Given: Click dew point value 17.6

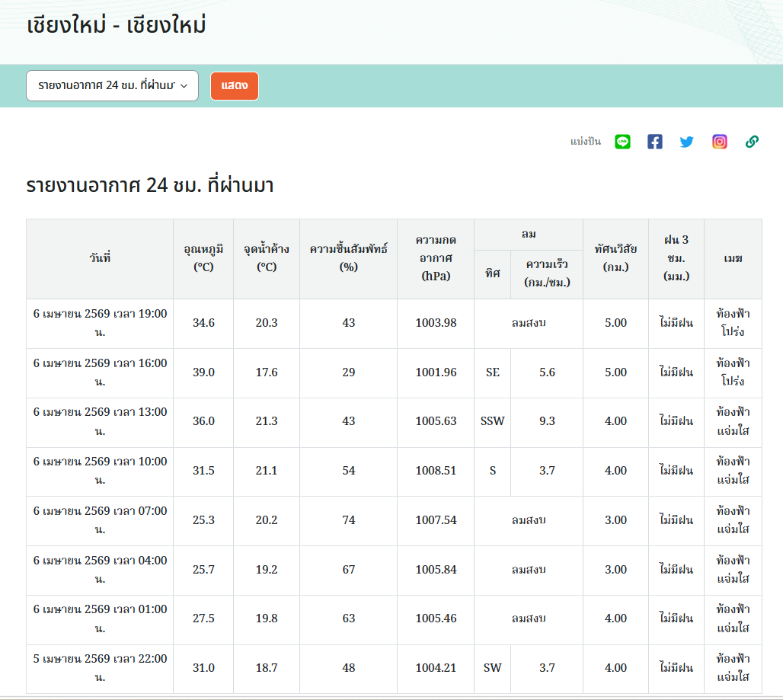Looking at the screenshot, I should pos(267,372).
